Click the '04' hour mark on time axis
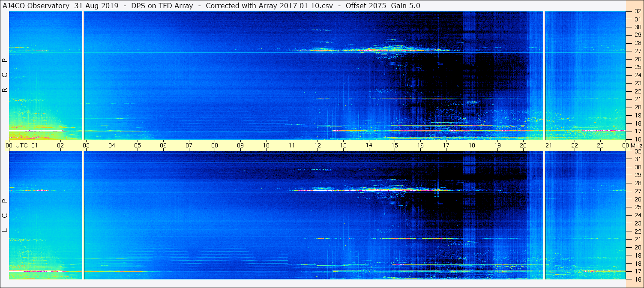This screenshot has width=644, height=288. point(112,145)
